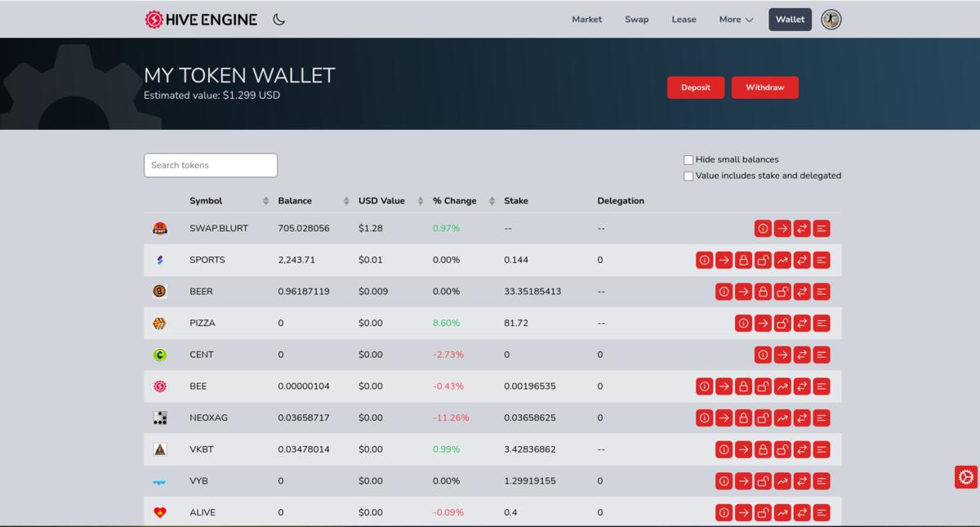Click the SWAP.BLURT USD value $1.28
This screenshot has width=980, height=527.
[x=371, y=229]
